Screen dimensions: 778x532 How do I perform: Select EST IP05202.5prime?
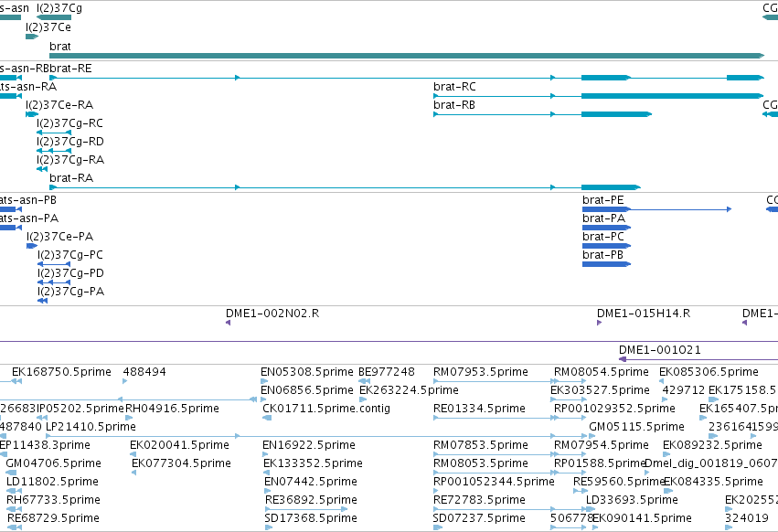click(x=80, y=409)
